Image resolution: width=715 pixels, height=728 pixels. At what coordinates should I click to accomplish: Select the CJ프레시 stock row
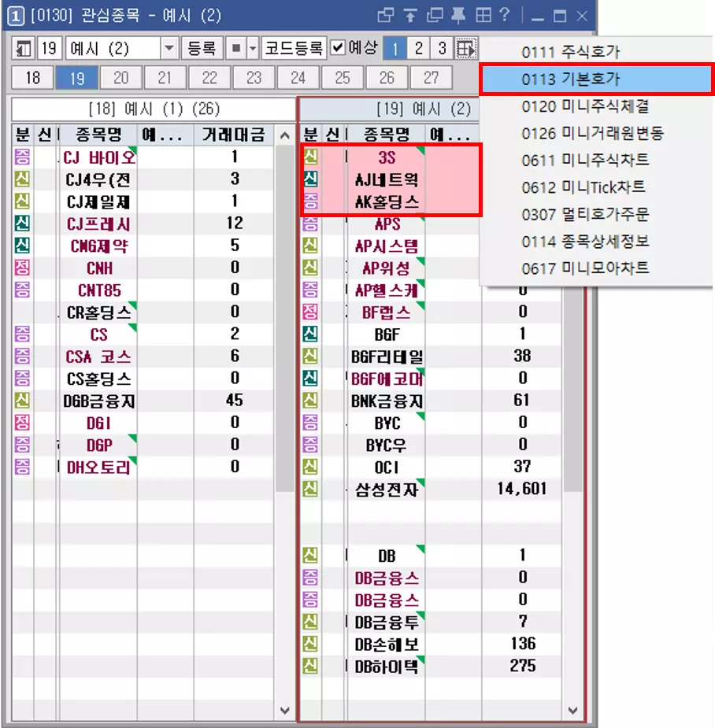point(143,224)
